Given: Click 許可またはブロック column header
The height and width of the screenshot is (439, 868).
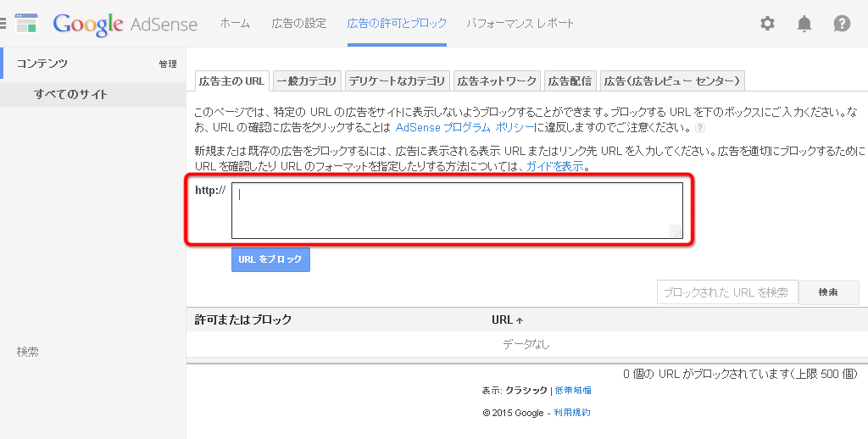Looking at the screenshot, I should tap(243, 320).
